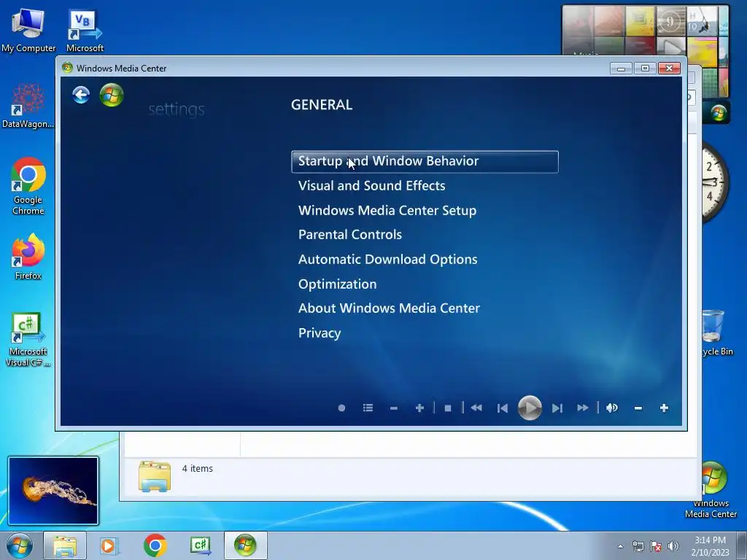The height and width of the screenshot is (560, 747).
Task: Open Windows Media Player taskbar icon
Action: click(109, 545)
